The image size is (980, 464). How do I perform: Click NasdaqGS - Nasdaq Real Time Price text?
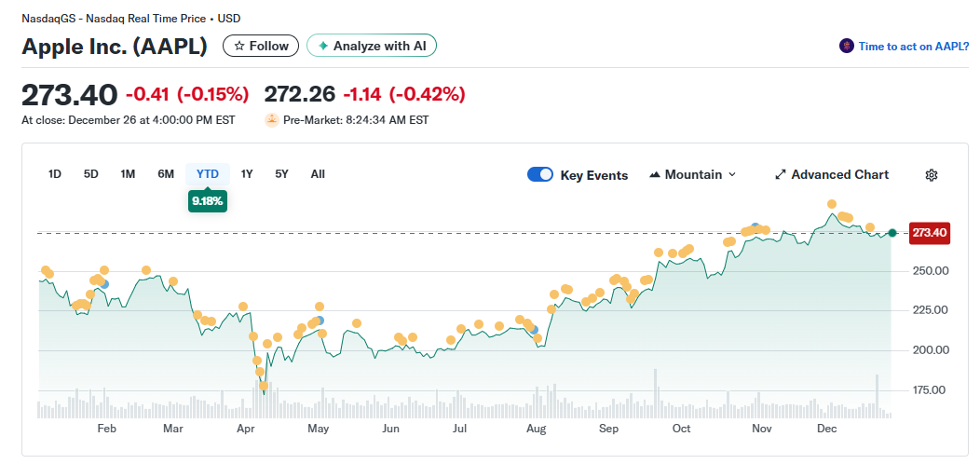pos(115,18)
